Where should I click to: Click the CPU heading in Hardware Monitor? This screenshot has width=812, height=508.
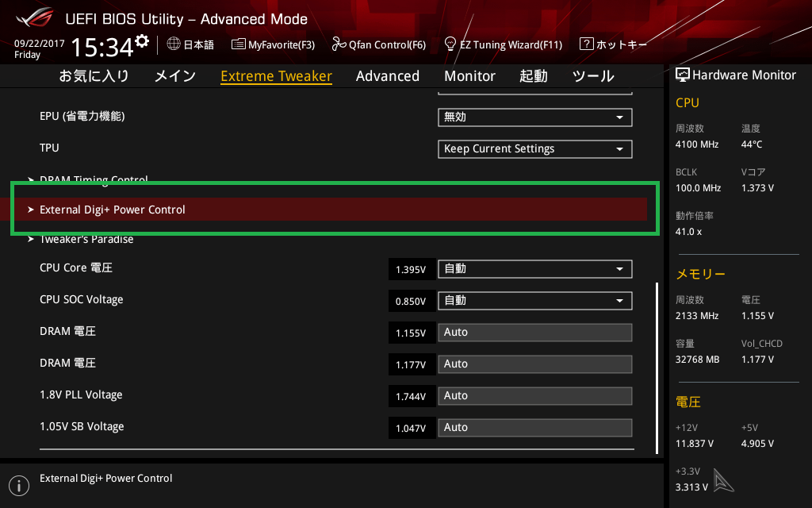(x=688, y=102)
